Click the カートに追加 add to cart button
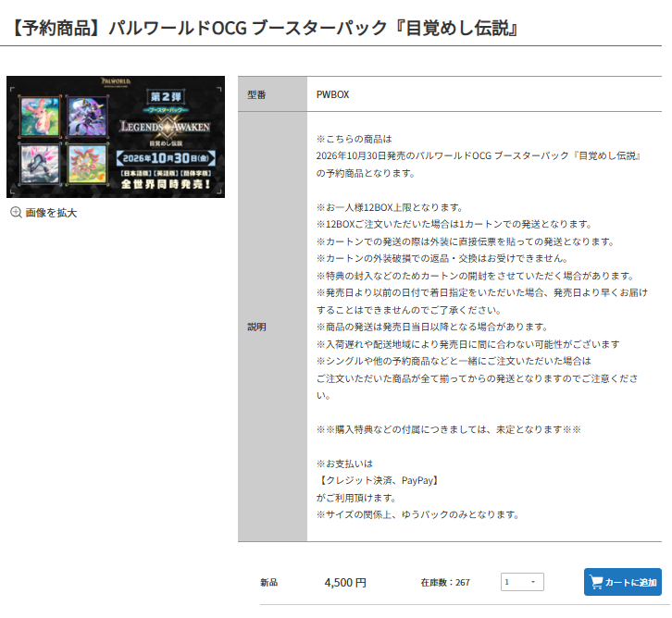The height and width of the screenshot is (618, 672). tap(623, 582)
